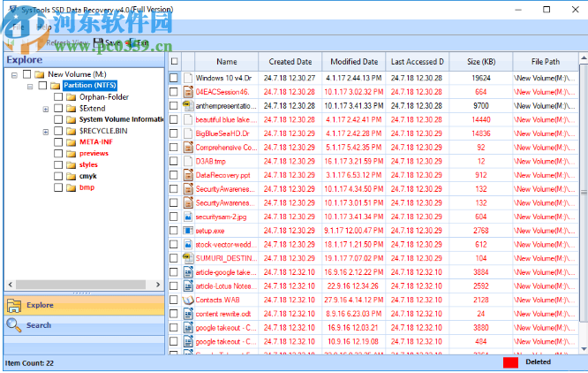Check the box for New Volume (M:)
Image resolution: width=588 pixels, height=373 pixels.
(x=27, y=74)
